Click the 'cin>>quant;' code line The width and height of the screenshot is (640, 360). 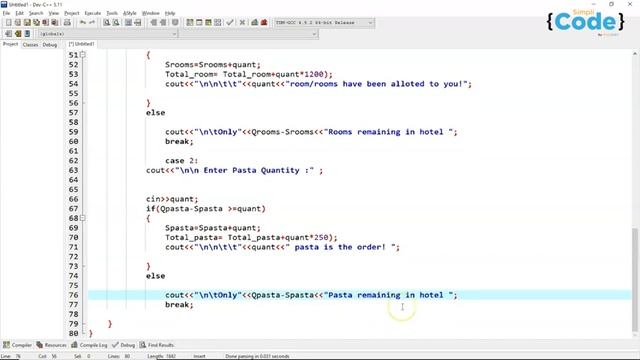click(x=172, y=199)
